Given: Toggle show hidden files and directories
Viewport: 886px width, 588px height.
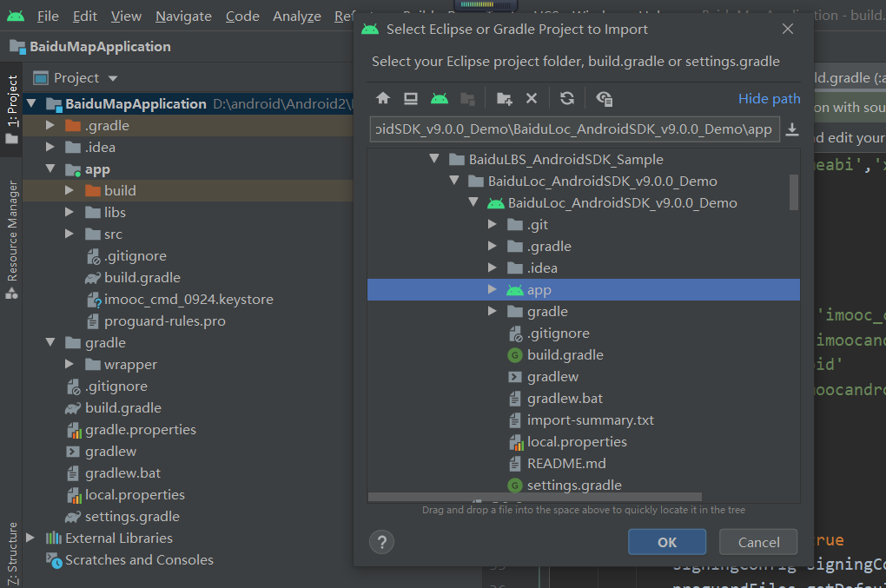Looking at the screenshot, I should (x=605, y=99).
